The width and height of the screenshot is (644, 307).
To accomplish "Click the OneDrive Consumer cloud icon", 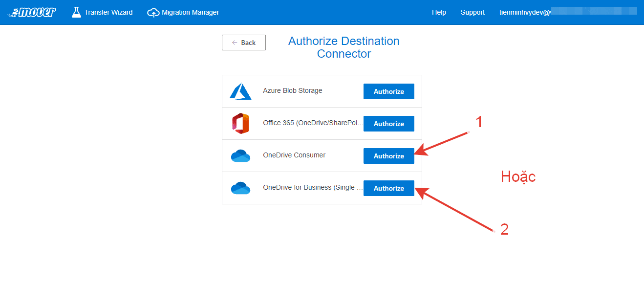I will tap(240, 156).
